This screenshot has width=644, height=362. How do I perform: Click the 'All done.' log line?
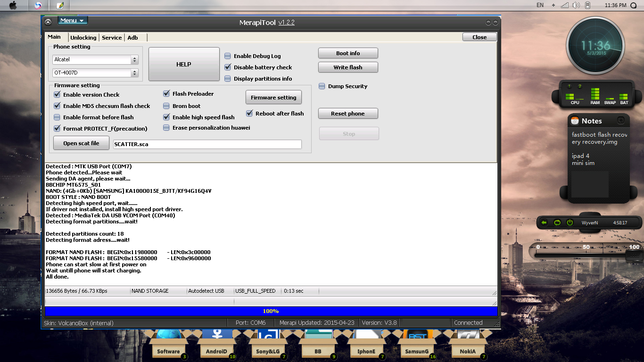coord(57,277)
